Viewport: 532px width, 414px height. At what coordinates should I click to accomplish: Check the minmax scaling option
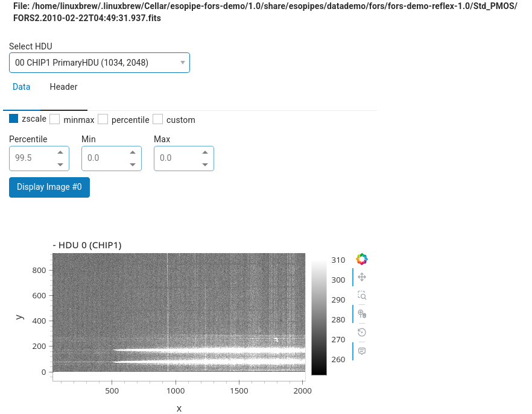click(55, 119)
